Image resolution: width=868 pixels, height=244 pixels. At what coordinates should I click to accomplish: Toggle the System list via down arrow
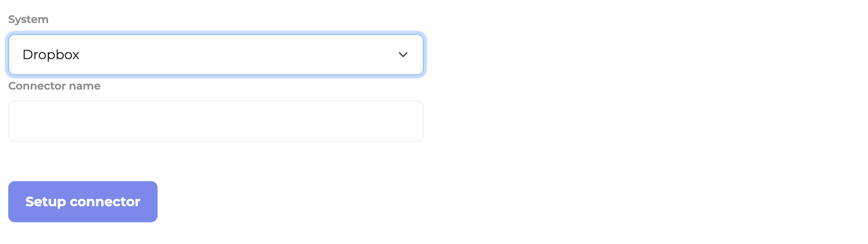point(403,55)
